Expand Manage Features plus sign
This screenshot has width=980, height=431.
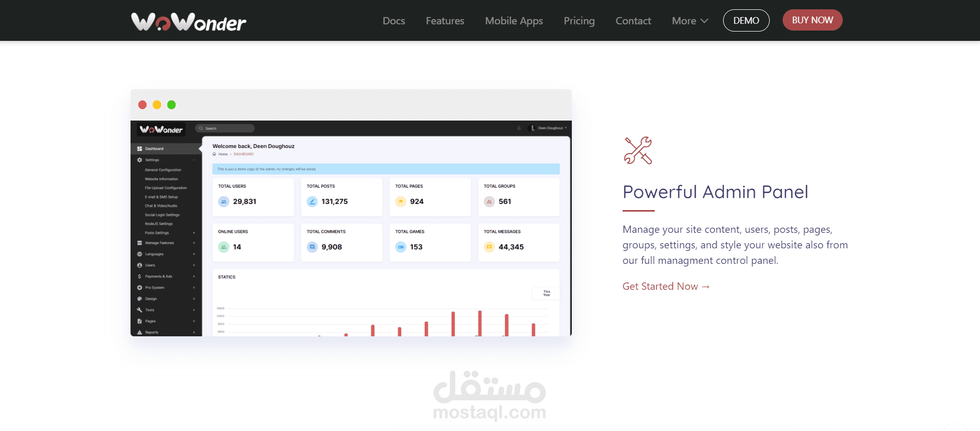194,243
